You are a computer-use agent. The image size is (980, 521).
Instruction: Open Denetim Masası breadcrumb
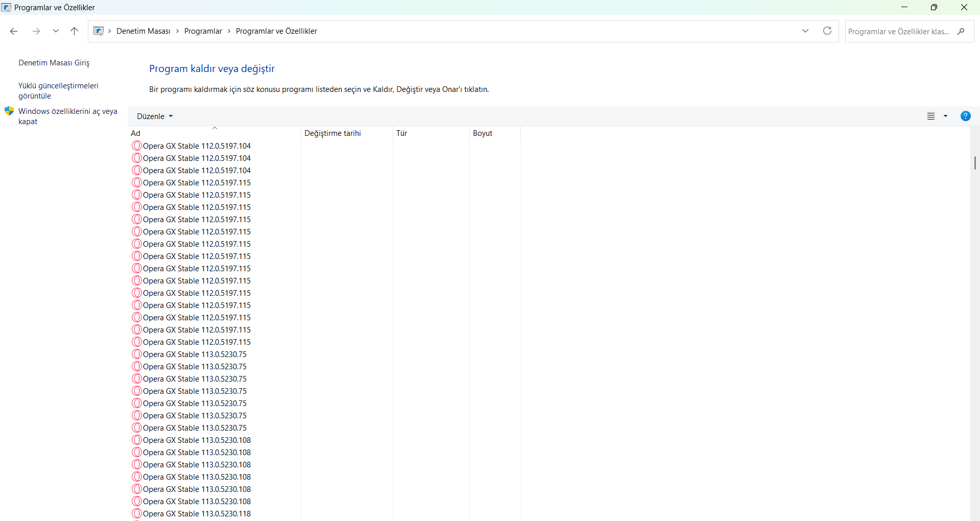(144, 31)
